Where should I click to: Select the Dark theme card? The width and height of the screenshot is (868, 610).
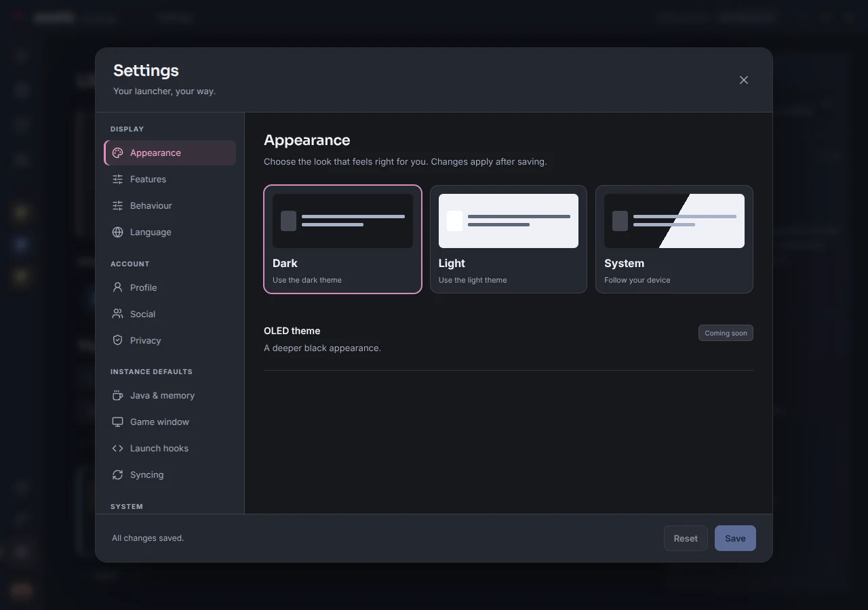point(342,239)
